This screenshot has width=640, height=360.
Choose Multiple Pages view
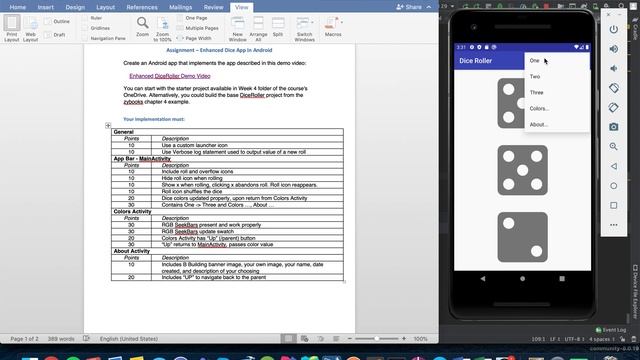coord(198,28)
